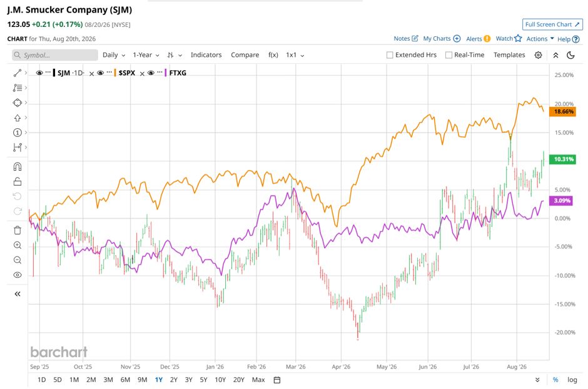The height and width of the screenshot is (389, 588).
Task: Open the Fibonacci retracement tools
Action: coord(18,88)
